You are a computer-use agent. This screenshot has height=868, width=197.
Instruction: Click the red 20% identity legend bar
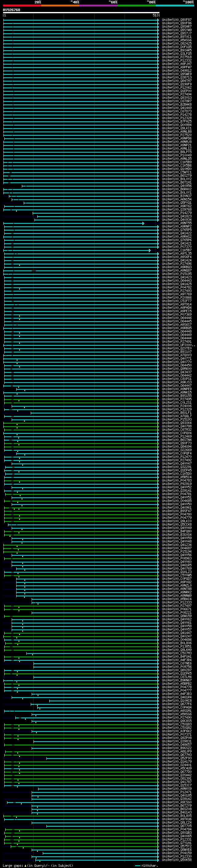coord(22,6)
